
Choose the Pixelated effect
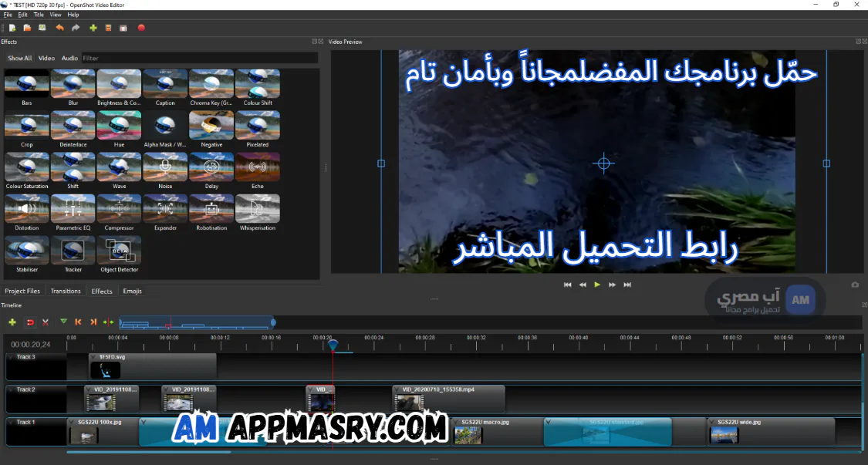pyautogui.click(x=258, y=130)
